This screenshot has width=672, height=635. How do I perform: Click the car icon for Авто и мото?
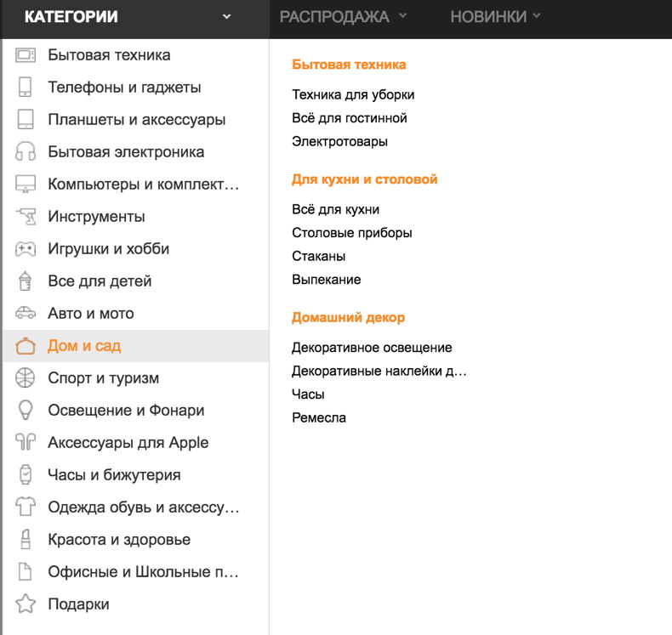[26, 314]
